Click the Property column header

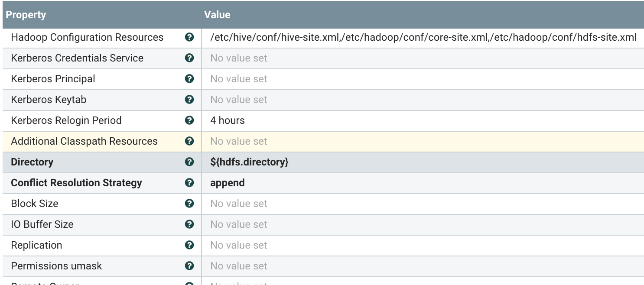(x=26, y=15)
